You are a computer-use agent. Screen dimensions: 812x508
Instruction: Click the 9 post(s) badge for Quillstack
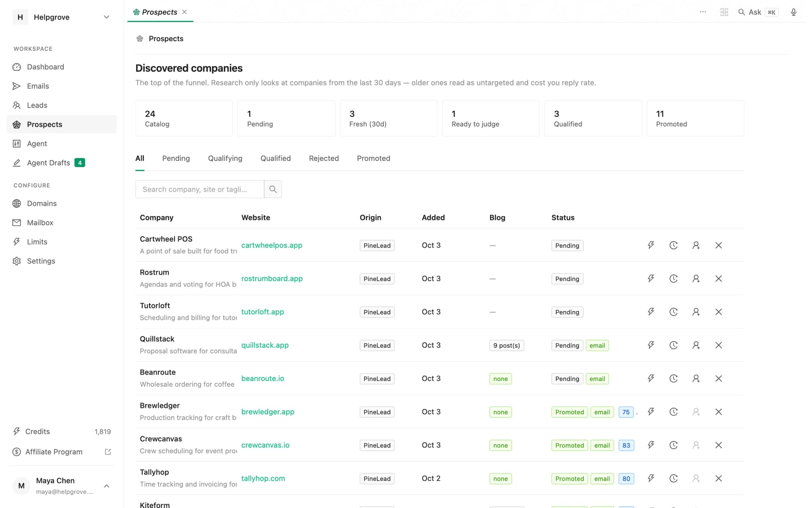point(507,345)
